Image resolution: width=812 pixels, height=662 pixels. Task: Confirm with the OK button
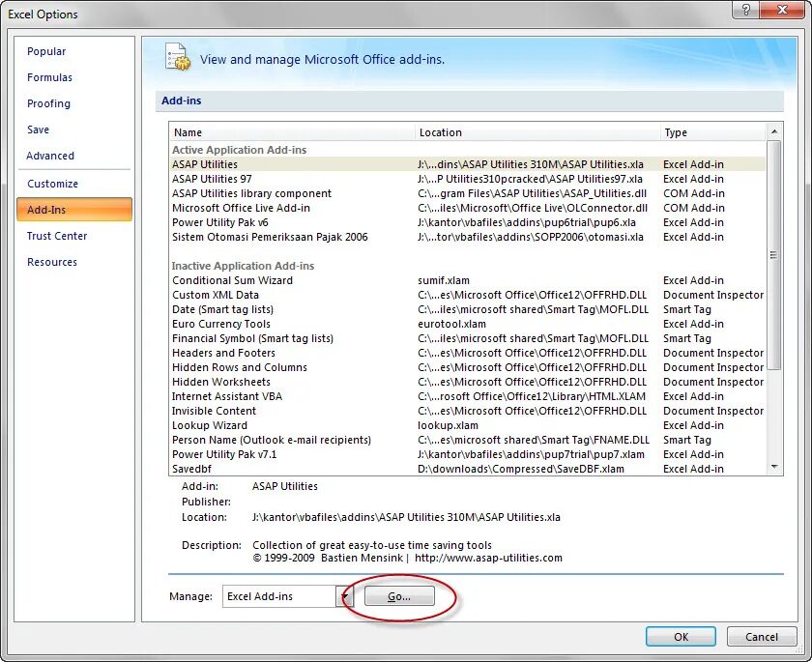[681, 637]
